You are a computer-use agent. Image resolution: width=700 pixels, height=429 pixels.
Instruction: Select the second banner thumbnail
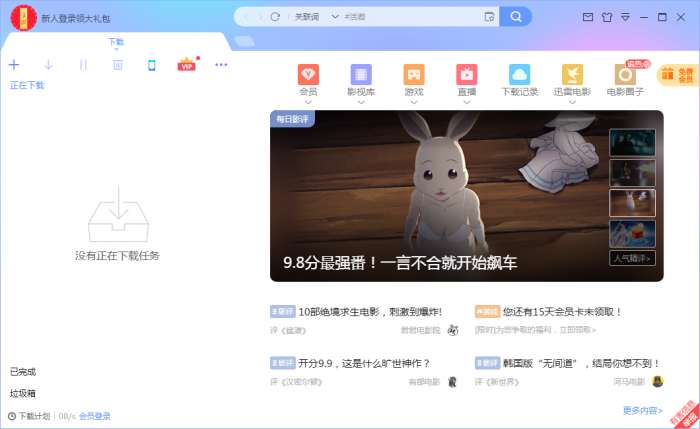click(632, 173)
